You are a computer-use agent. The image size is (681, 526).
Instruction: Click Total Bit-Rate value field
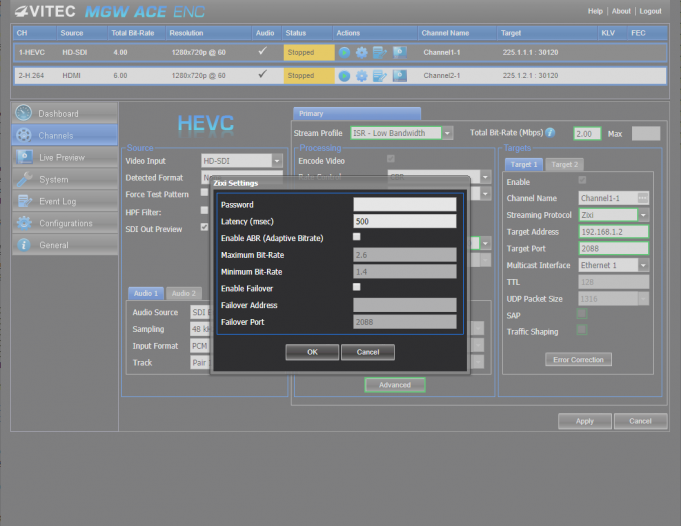587,134
